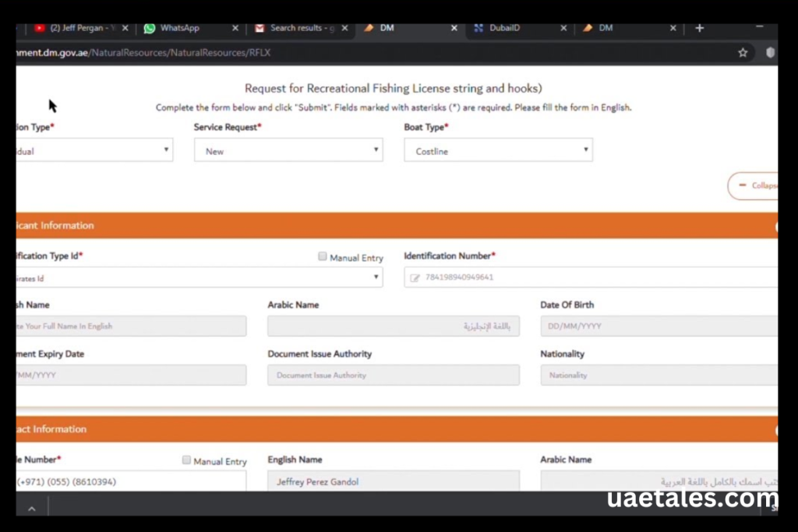The width and height of the screenshot is (798, 532).
Task: Close the Search results Gmail tab
Action: click(344, 28)
